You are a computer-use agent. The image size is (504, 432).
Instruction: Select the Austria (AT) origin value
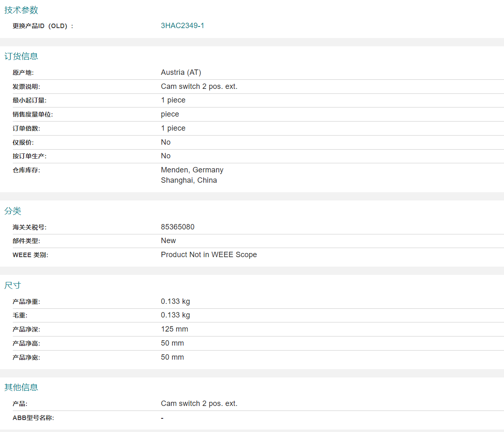[181, 72]
